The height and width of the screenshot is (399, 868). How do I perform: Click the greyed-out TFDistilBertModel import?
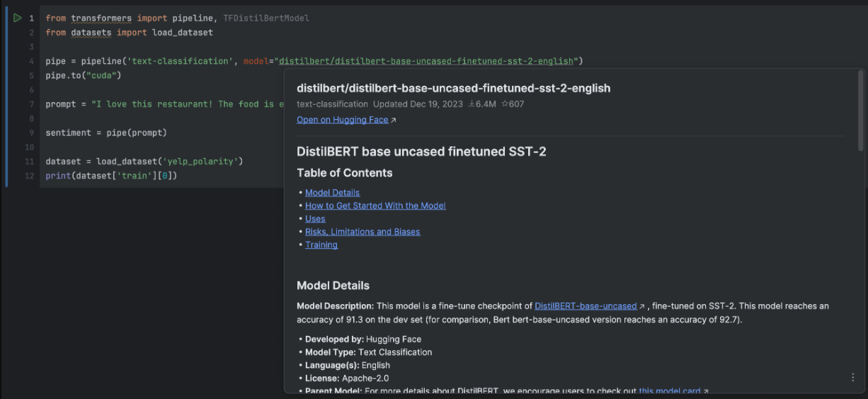click(x=266, y=18)
